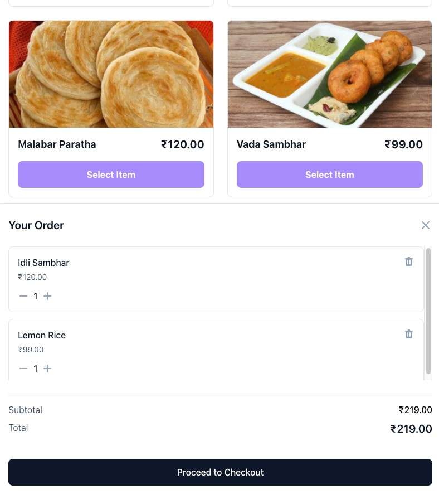Image resolution: width=439 pixels, height=504 pixels.
Task: Click the Vada Sambhar item title
Action: click(271, 144)
